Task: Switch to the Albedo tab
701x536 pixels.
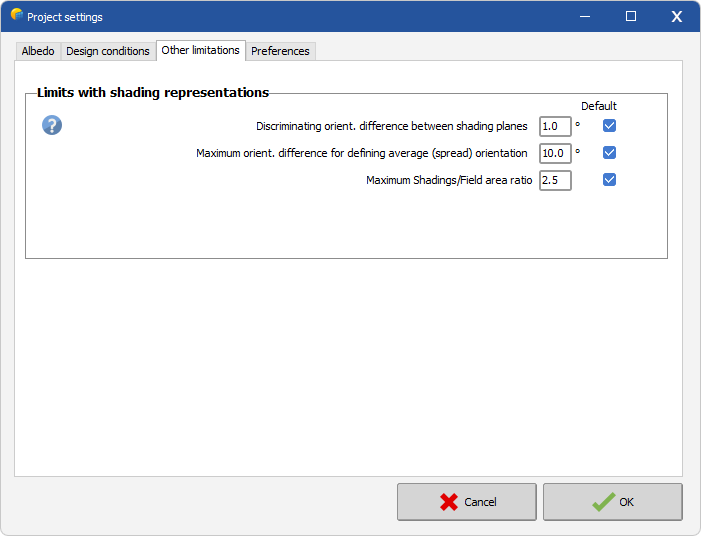Action: (38, 51)
